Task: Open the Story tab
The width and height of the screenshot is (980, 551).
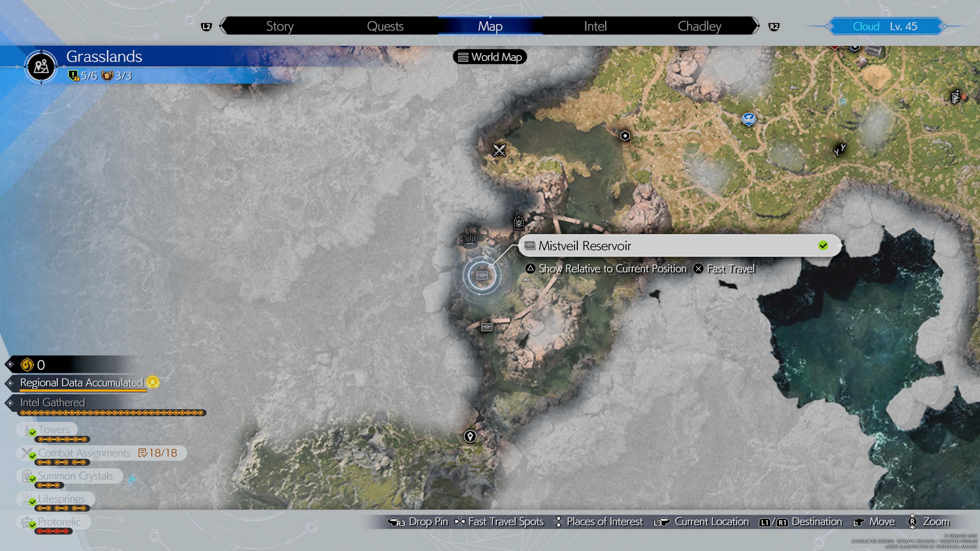Action: (280, 26)
